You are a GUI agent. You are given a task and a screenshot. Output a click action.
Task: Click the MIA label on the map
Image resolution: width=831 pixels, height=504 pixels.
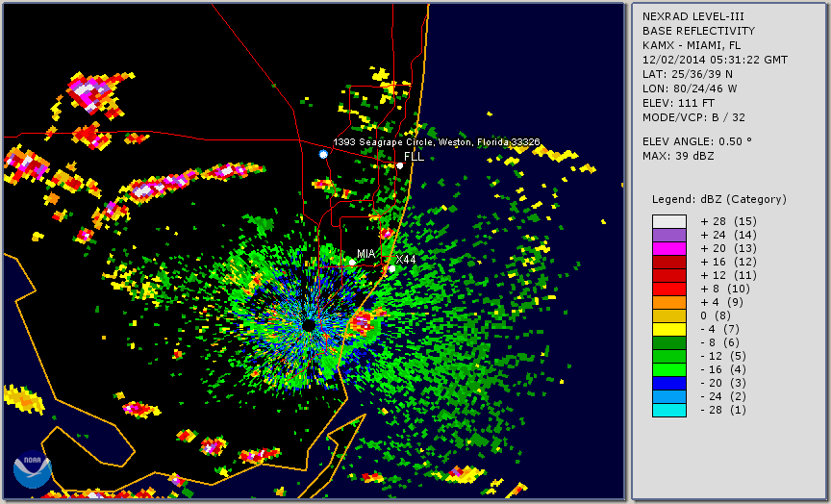pos(366,254)
